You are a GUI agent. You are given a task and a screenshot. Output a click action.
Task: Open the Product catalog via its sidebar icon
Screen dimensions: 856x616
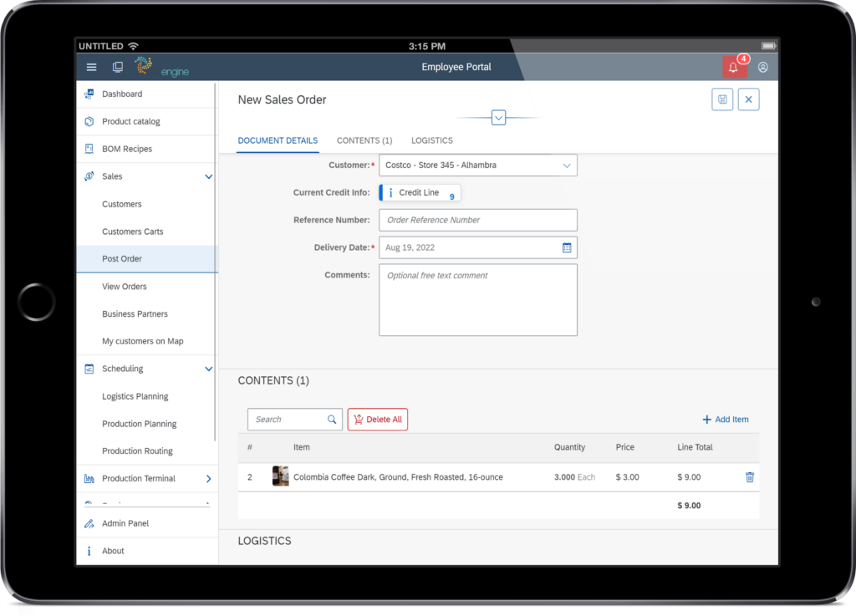click(x=88, y=121)
